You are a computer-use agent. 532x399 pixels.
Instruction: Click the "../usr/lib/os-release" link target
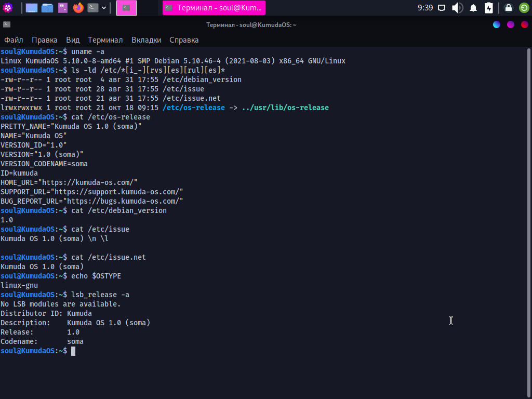[285, 108]
